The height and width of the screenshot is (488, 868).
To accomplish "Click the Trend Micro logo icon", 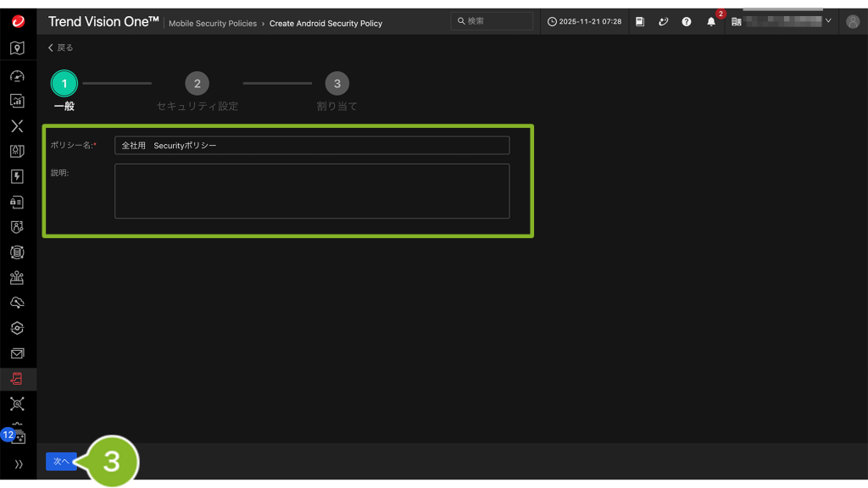I will click(18, 22).
